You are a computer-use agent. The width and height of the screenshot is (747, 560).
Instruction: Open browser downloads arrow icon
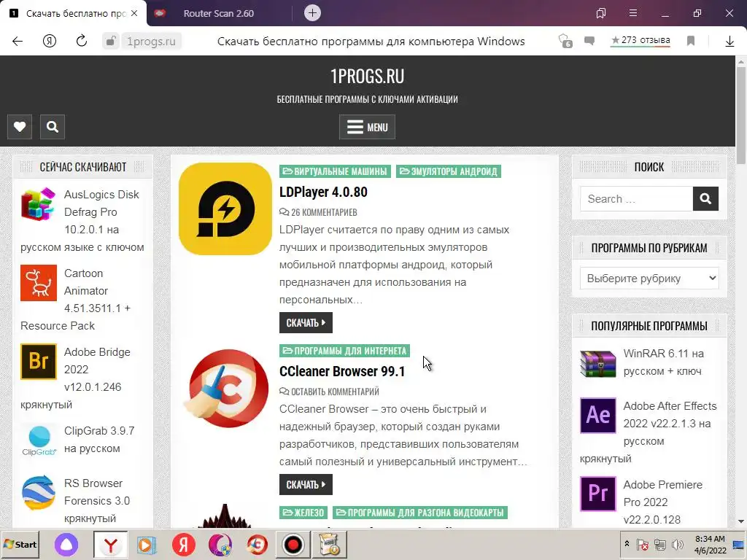click(x=729, y=42)
